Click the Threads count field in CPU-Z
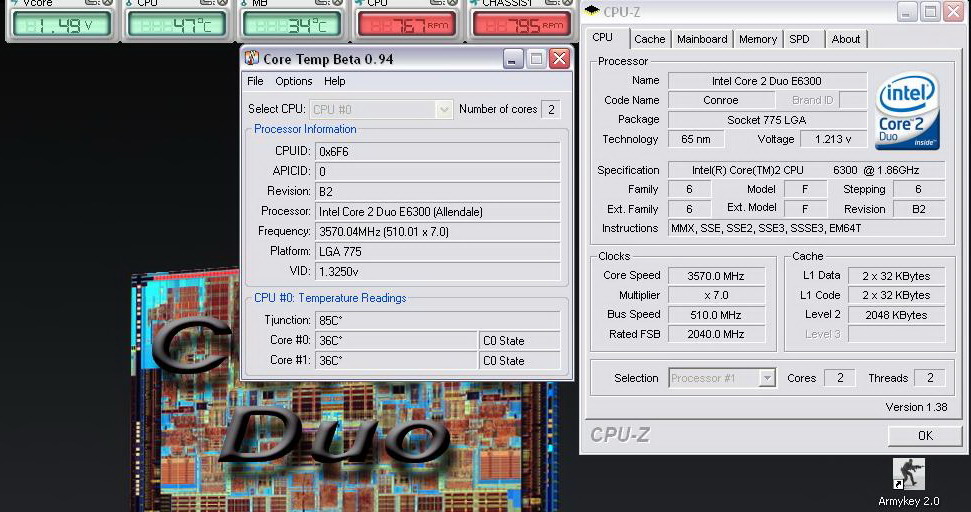Image resolution: width=971 pixels, height=512 pixels. tap(930, 378)
